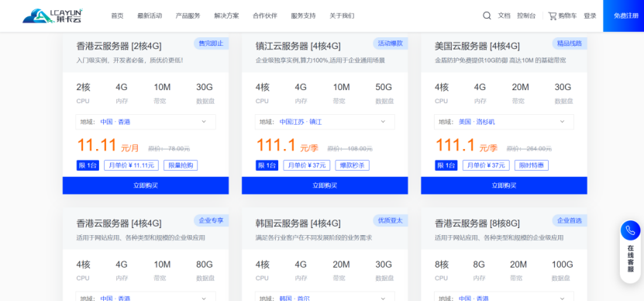Click the 限时特惠 tag
Viewport: 644px width, 301px height.
532,165
